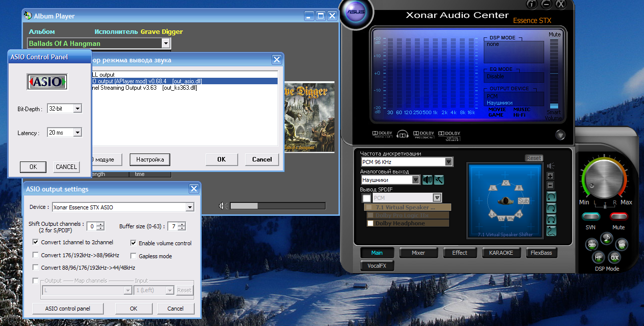Enable Gapless mode checkbox
The image size is (644, 326).
[134, 256]
